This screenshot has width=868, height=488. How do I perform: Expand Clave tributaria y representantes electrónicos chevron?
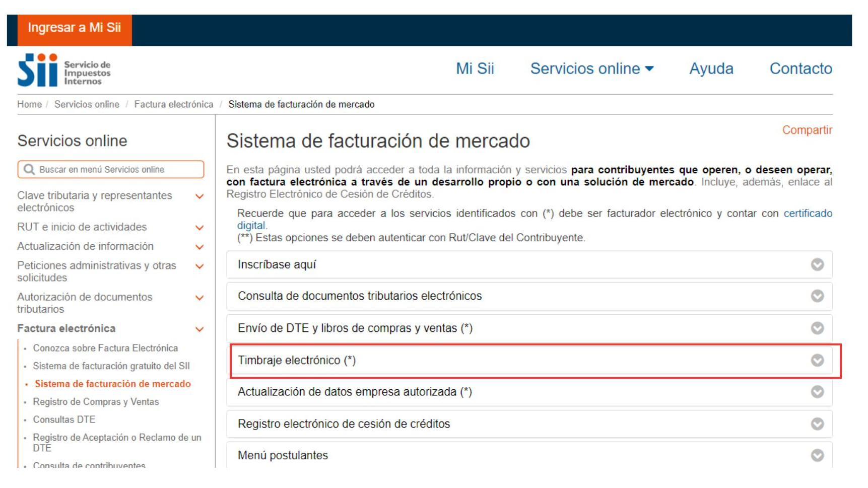[x=199, y=196]
